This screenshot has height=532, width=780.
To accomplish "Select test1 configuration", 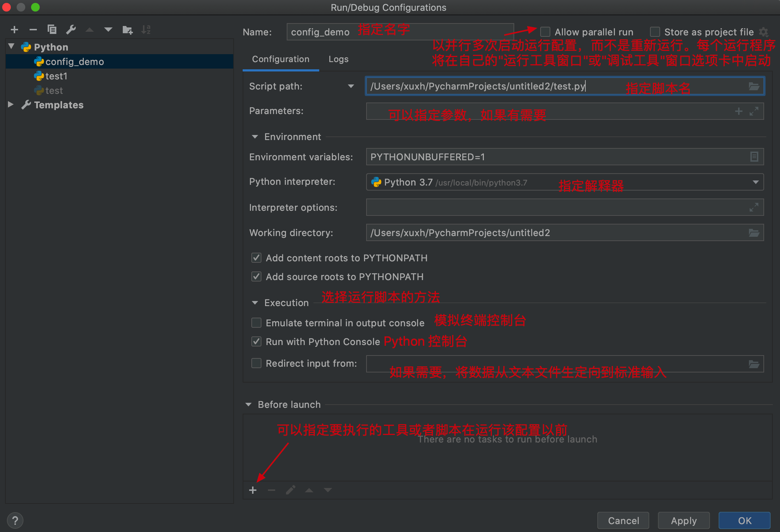I will pos(120,76).
